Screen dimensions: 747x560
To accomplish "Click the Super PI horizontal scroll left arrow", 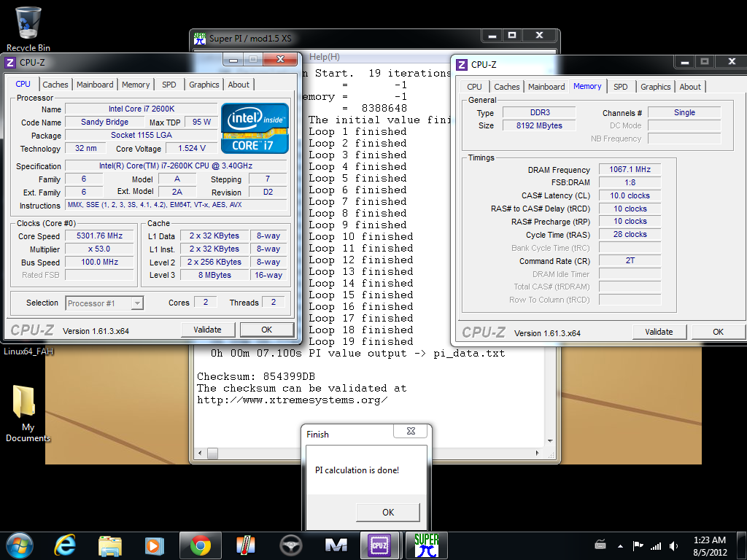I will [x=200, y=454].
